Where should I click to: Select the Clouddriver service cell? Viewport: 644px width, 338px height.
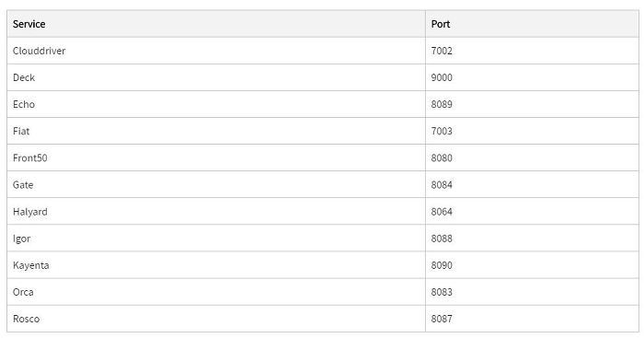click(x=216, y=51)
